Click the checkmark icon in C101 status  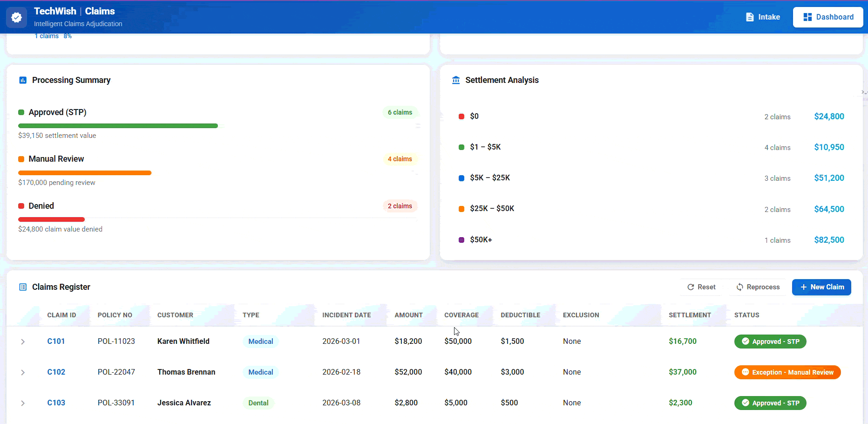(745, 342)
